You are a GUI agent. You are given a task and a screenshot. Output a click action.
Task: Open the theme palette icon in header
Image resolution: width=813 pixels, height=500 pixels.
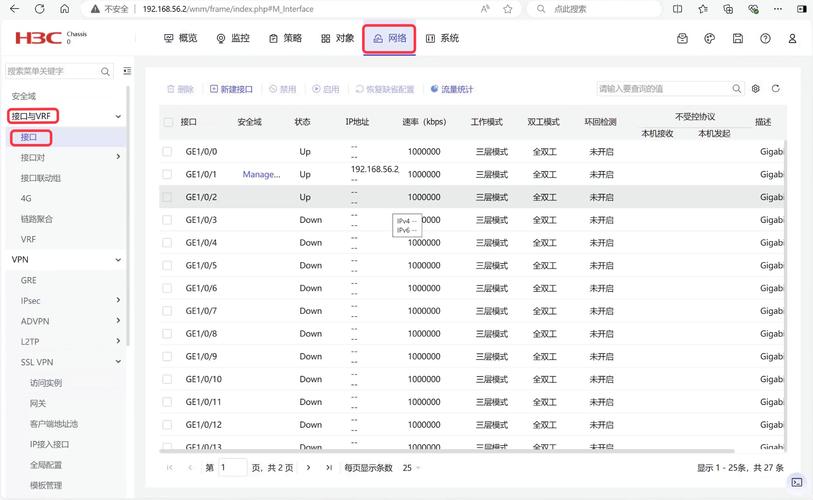tap(710, 38)
